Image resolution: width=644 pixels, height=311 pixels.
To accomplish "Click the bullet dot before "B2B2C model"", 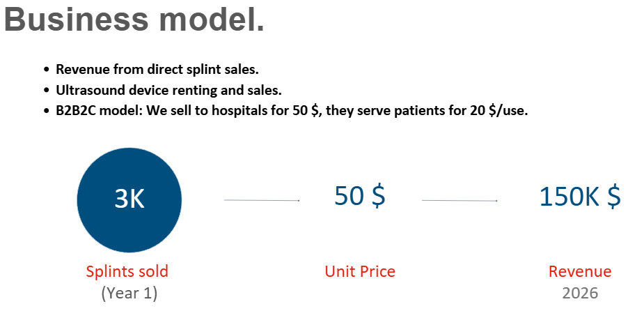I will (47, 112).
